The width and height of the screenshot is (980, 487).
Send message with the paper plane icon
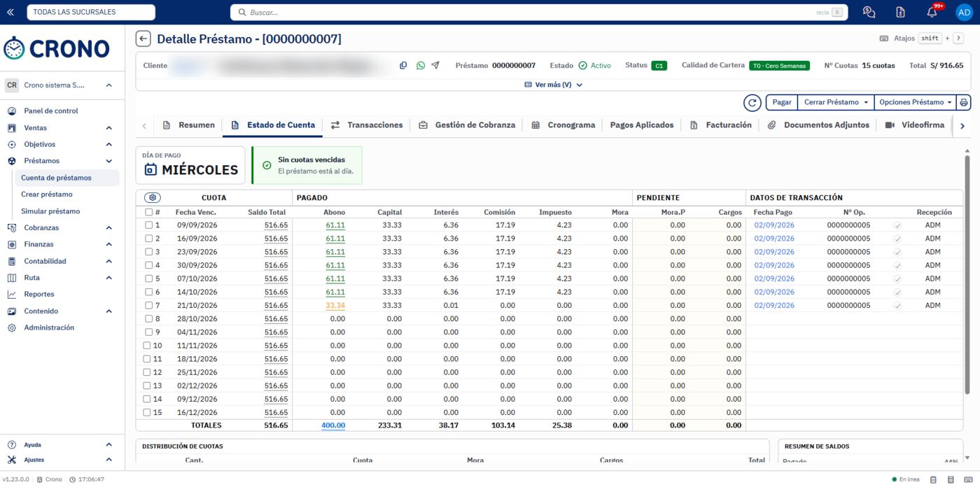pyautogui.click(x=435, y=65)
